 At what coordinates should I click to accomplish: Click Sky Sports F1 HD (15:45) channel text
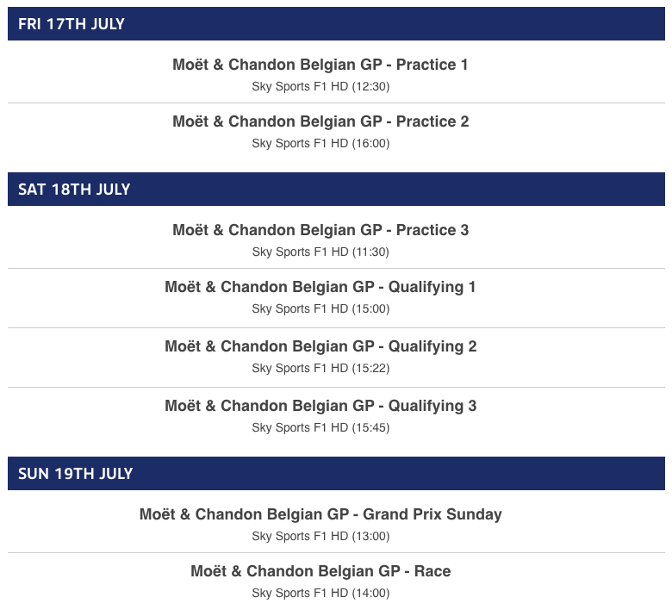click(x=320, y=428)
